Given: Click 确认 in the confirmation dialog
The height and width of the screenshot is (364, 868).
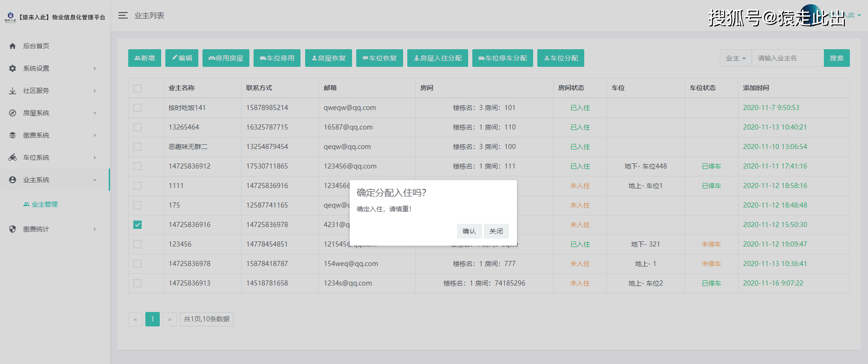Looking at the screenshot, I should [x=469, y=231].
